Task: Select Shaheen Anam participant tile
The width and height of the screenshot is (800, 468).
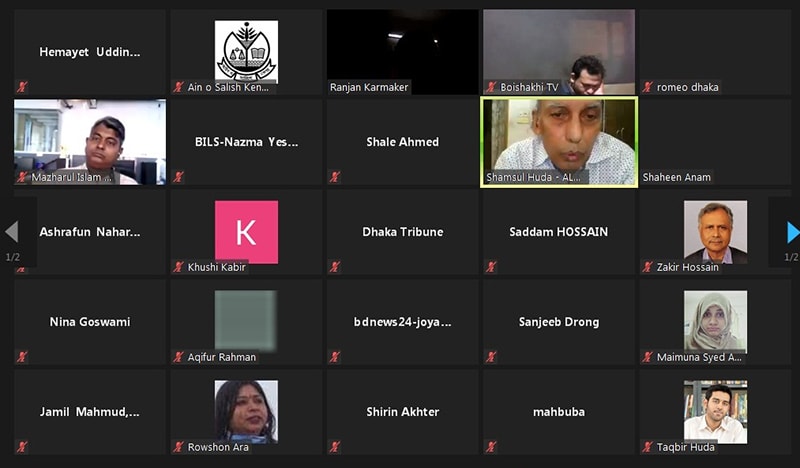Action: (x=715, y=142)
